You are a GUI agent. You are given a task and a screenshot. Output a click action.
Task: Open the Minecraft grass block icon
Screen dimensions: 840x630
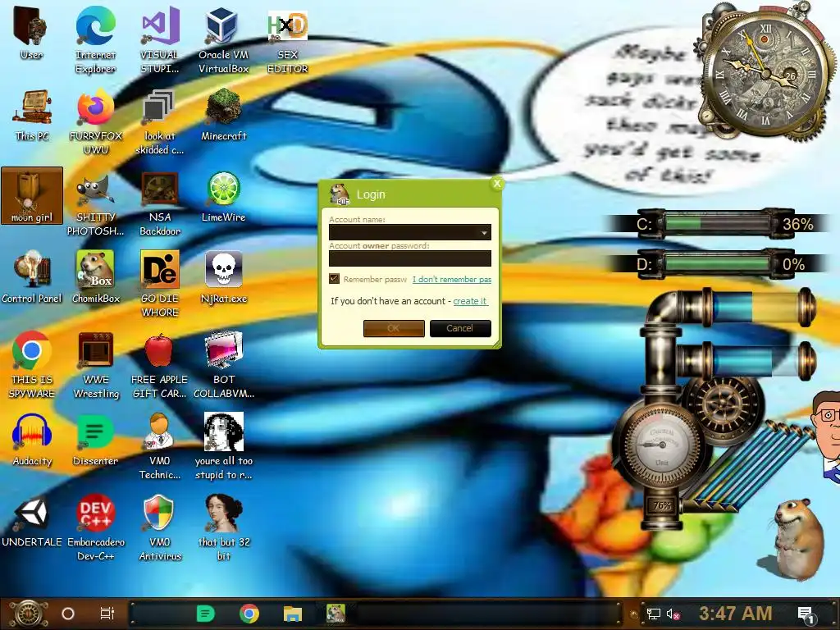click(x=223, y=116)
